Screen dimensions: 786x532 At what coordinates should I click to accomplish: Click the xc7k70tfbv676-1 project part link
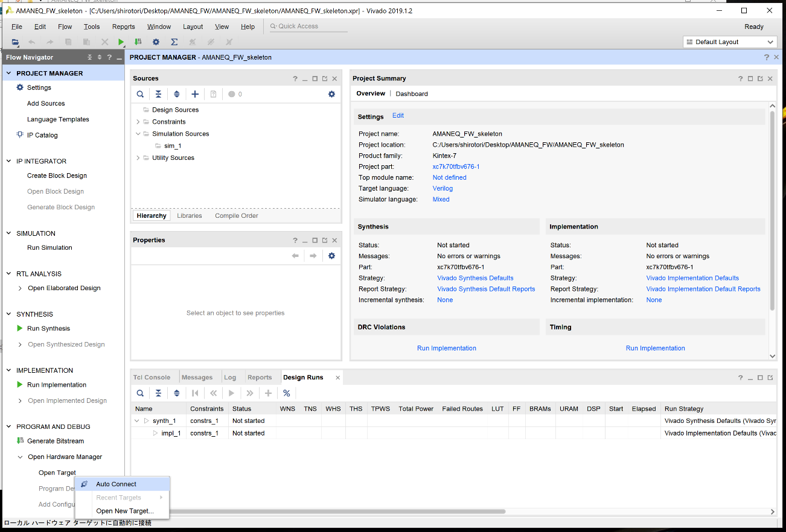[456, 166]
